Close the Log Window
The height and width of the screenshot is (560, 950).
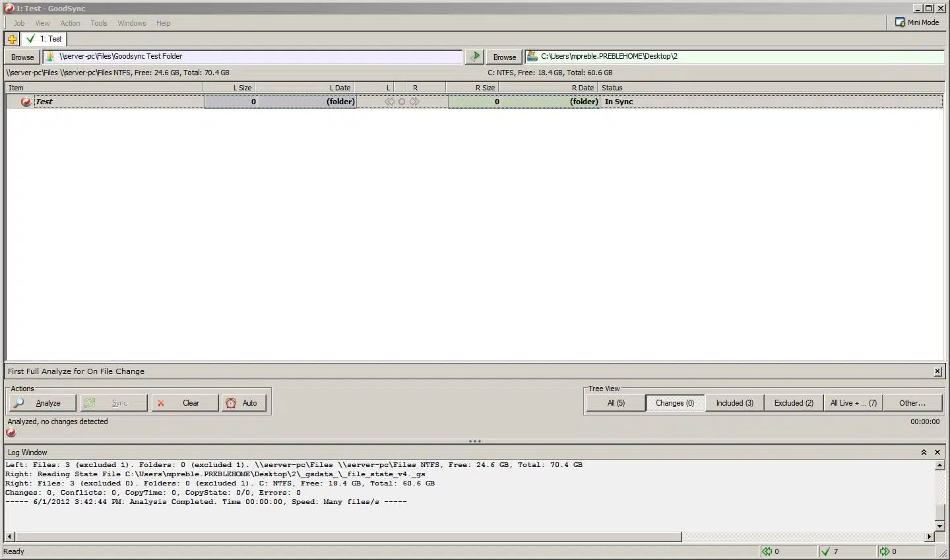(937, 452)
